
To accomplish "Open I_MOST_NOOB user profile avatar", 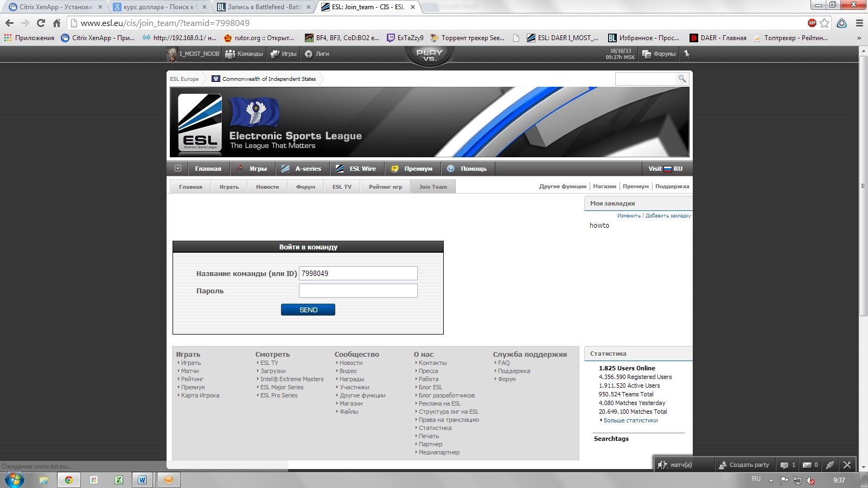I will click(x=173, y=54).
